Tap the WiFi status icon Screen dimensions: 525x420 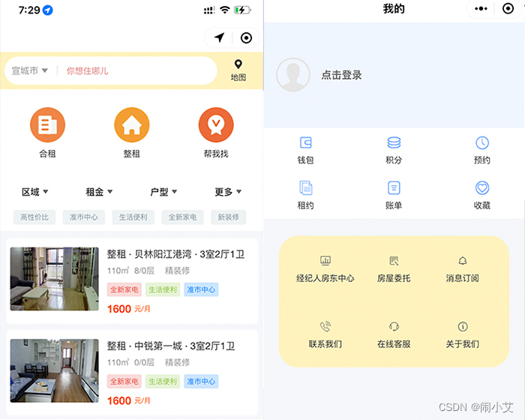tap(225, 10)
